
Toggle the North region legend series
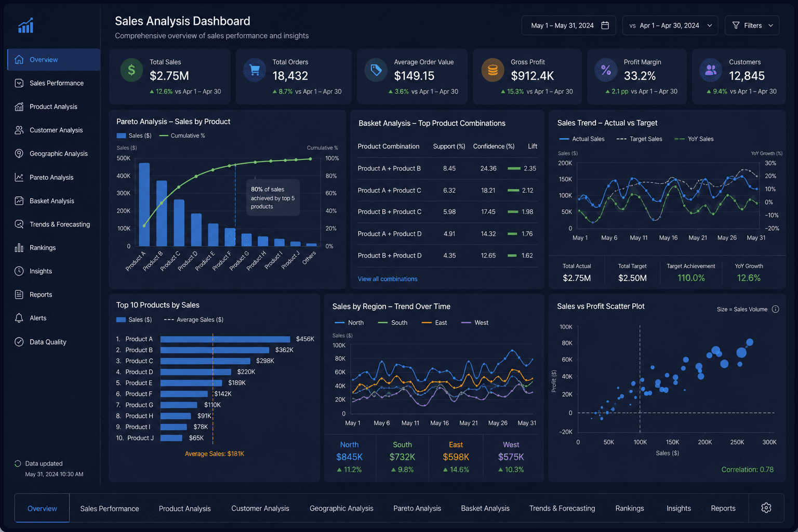(x=349, y=323)
